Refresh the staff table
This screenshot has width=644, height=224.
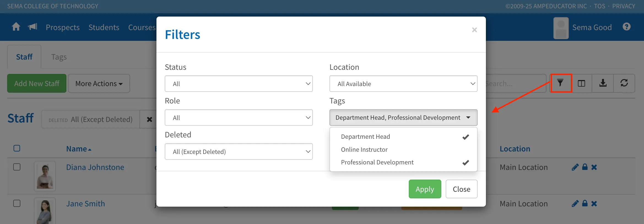point(624,83)
